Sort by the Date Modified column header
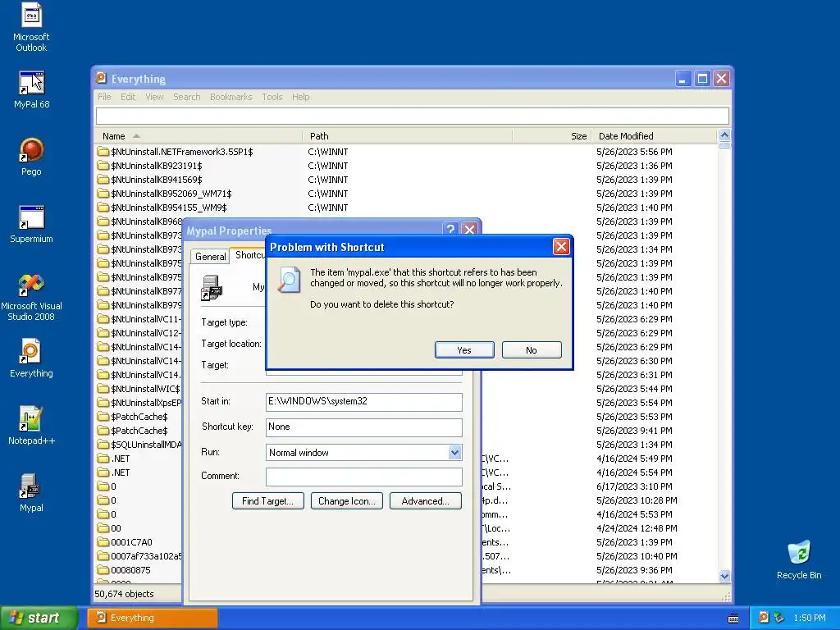The width and height of the screenshot is (840, 630). coord(654,136)
